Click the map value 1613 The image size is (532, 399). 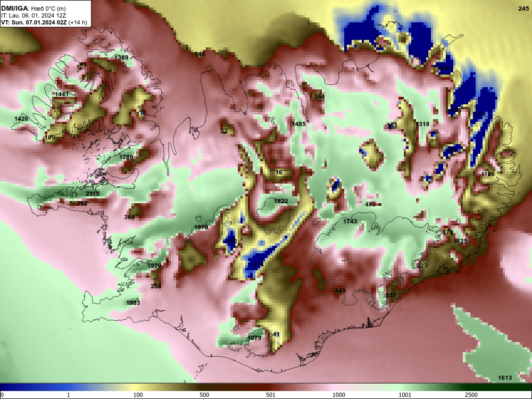tap(505, 378)
